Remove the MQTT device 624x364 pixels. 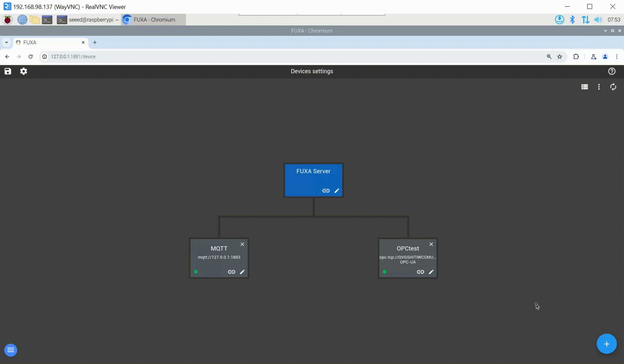(x=242, y=244)
